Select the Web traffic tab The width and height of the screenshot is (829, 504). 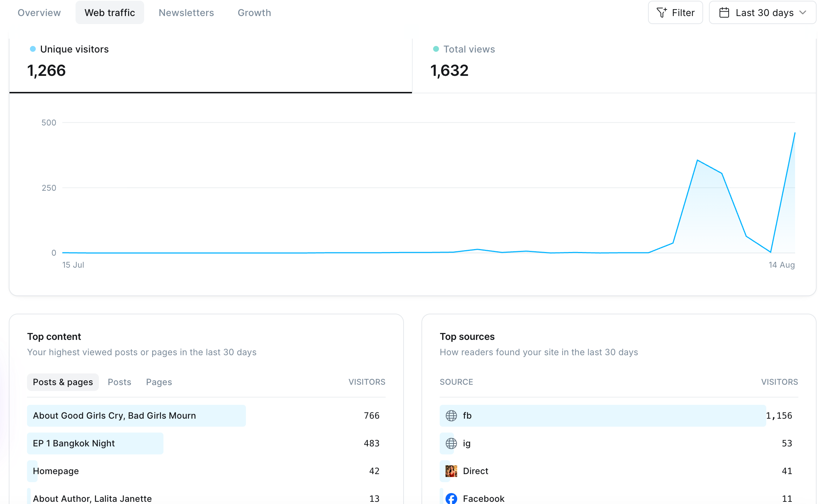point(110,13)
